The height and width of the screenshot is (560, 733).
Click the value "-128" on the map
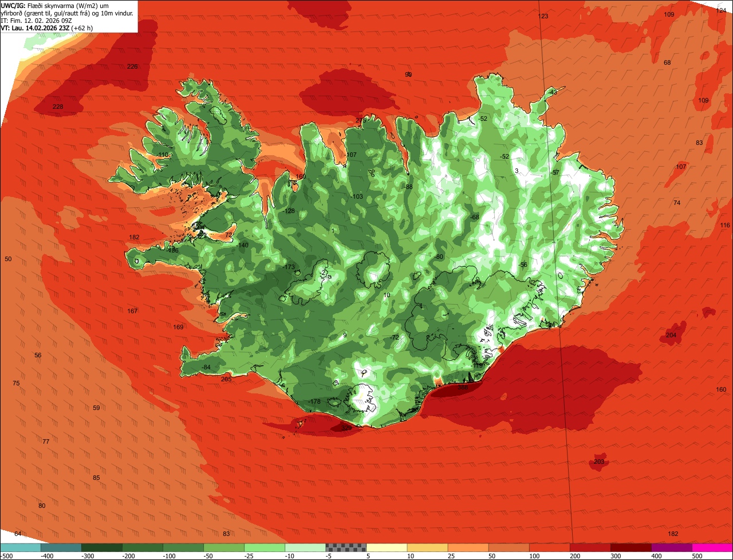pyautogui.click(x=289, y=211)
